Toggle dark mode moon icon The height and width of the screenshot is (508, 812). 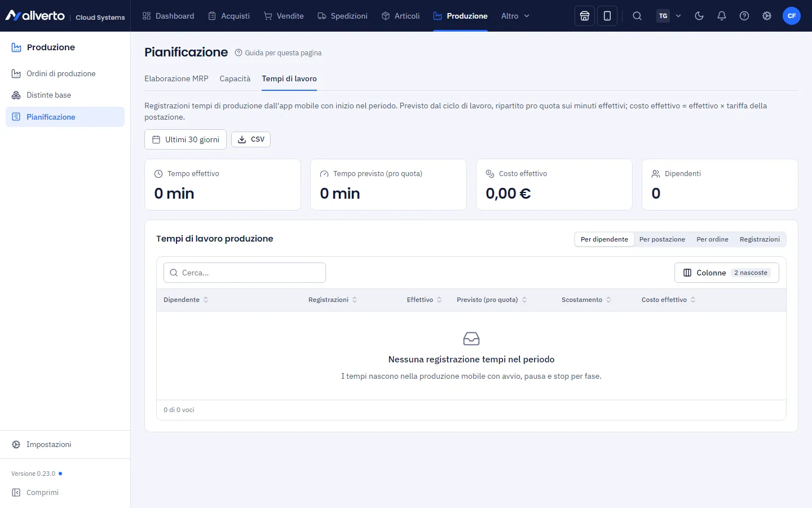[699, 16]
